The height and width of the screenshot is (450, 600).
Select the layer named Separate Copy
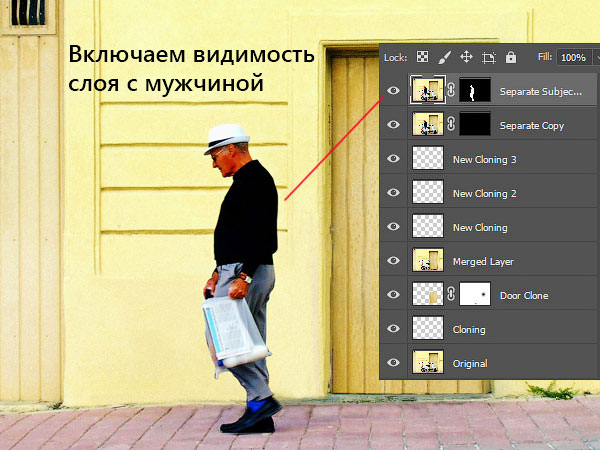click(x=532, y=126)
